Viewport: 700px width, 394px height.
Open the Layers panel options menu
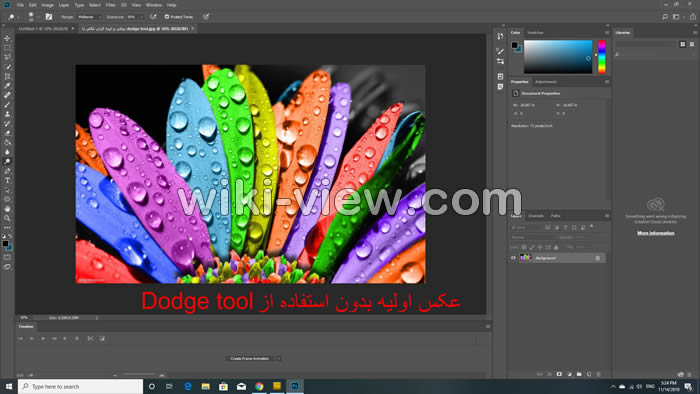click(x=607, y=216)
